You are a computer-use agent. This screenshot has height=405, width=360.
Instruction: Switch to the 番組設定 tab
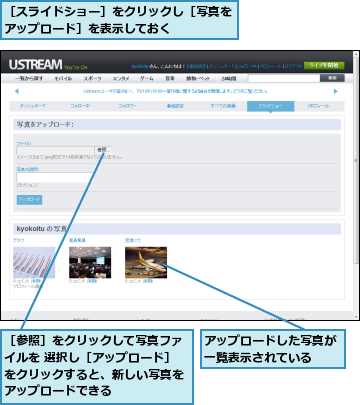tap(175, 106)
